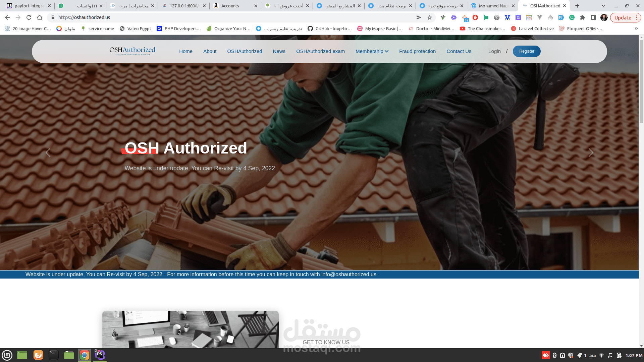
Task: Open the GitHub loup-br bookmark
Action: click(330, 28)
